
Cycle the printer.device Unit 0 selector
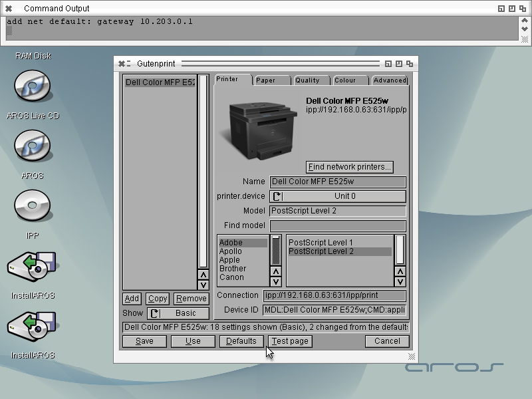point(338,196)
